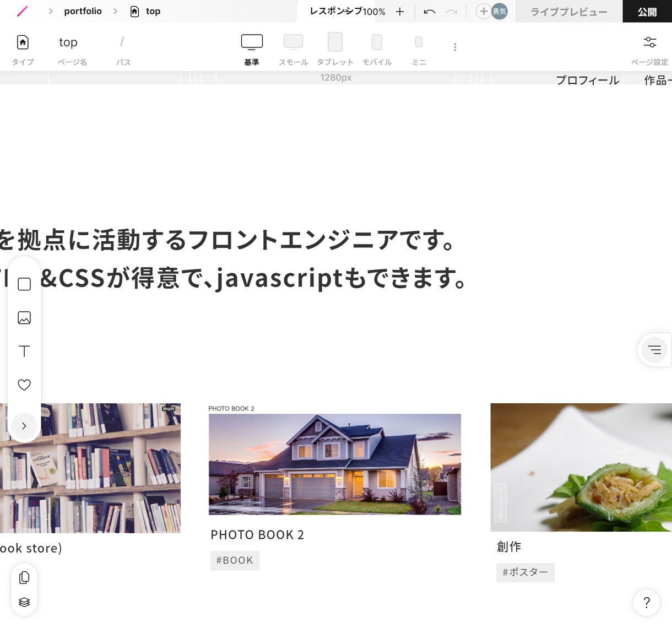Select the food dish image thumbnail
This screenshot has height=628, width=672.
(581, 467)
